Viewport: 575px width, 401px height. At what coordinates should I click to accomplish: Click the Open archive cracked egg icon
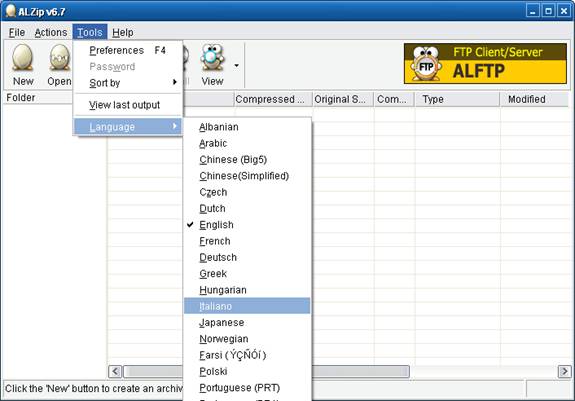[x=60, y=58]
